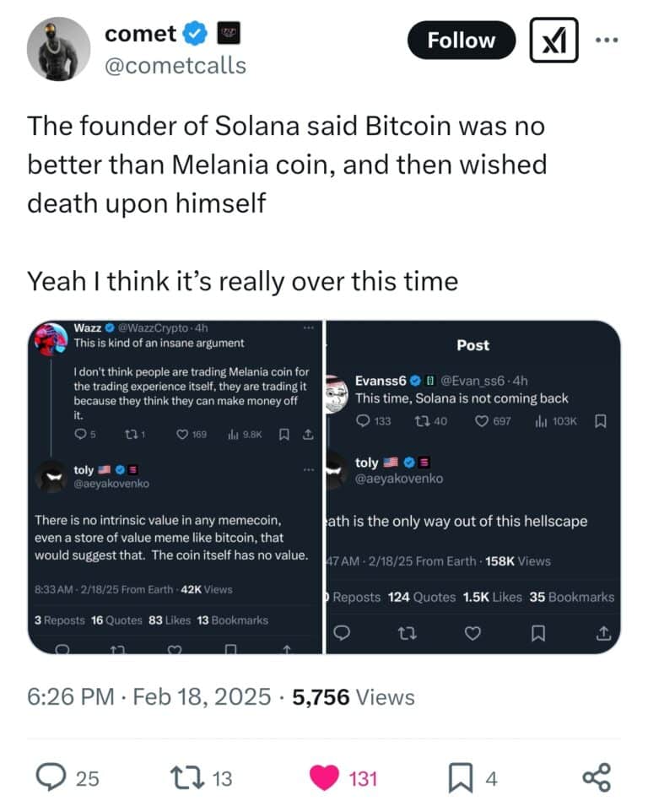
Task: Click the comet display name
Action: click(x=140, y=34)
